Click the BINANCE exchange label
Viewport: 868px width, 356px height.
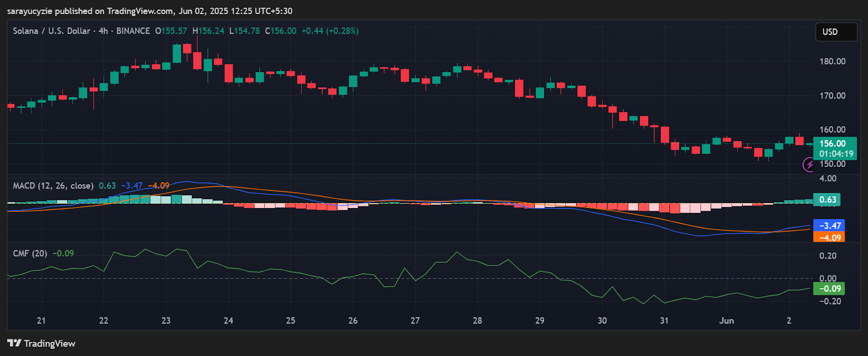pyautogui.click(x=133, y=31)
